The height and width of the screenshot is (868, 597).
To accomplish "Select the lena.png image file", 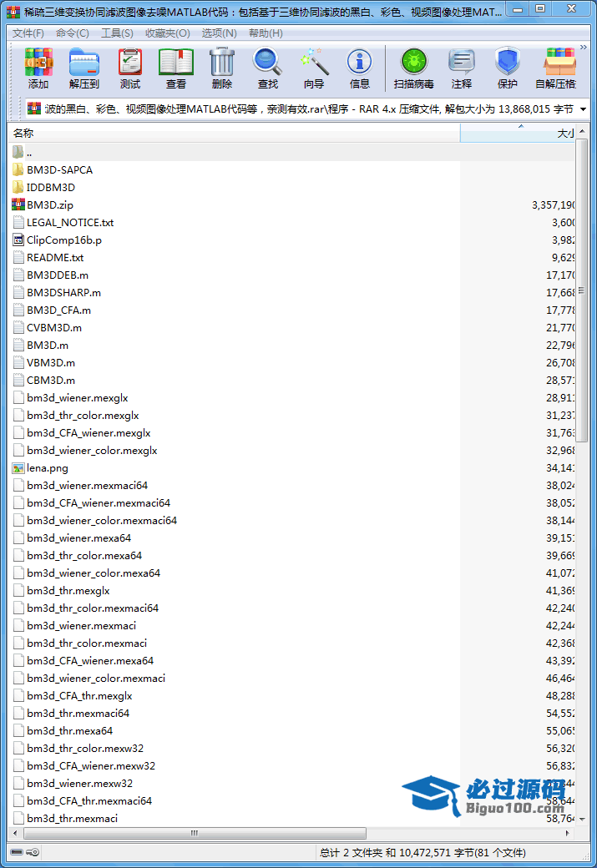I will [x=48, y=468].
